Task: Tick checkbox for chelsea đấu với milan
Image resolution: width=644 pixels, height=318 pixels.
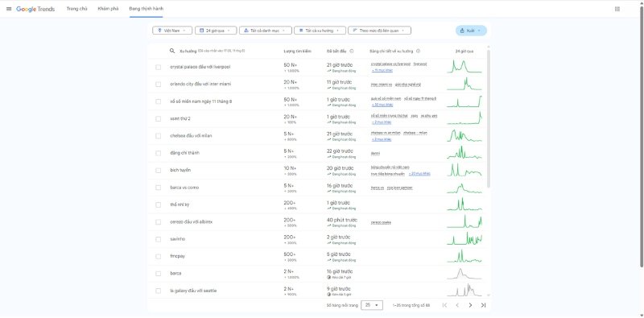Action: click(158, 136)
